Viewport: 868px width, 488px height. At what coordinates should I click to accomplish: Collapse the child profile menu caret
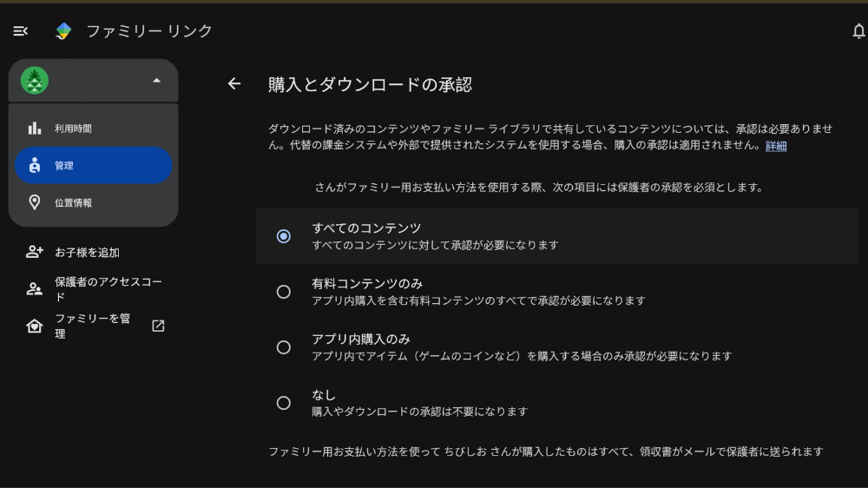click(156, 81)
